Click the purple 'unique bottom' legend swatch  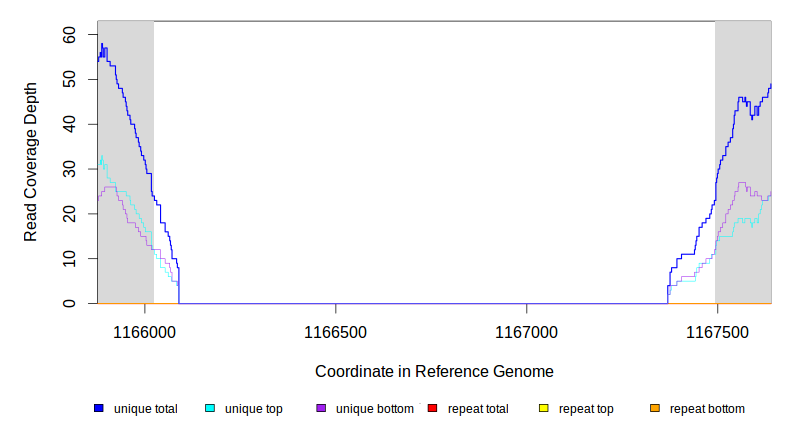(x=321, y=409)
